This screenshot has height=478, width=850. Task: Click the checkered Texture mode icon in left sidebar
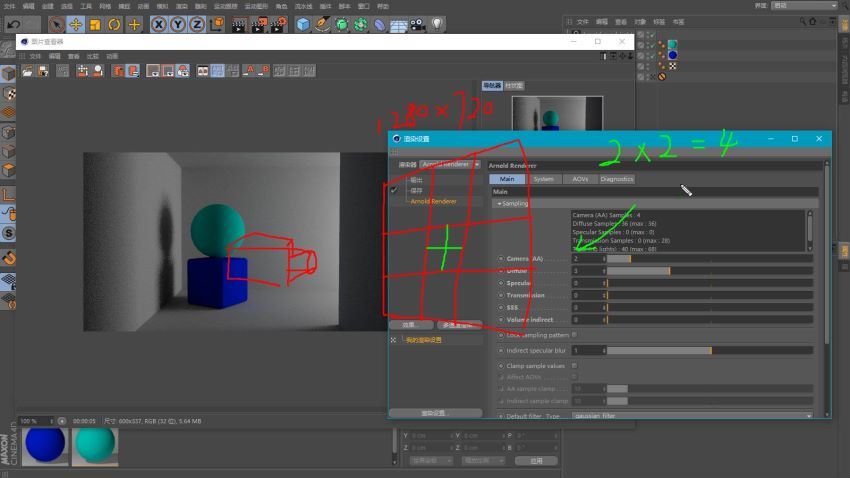[8, 93]
